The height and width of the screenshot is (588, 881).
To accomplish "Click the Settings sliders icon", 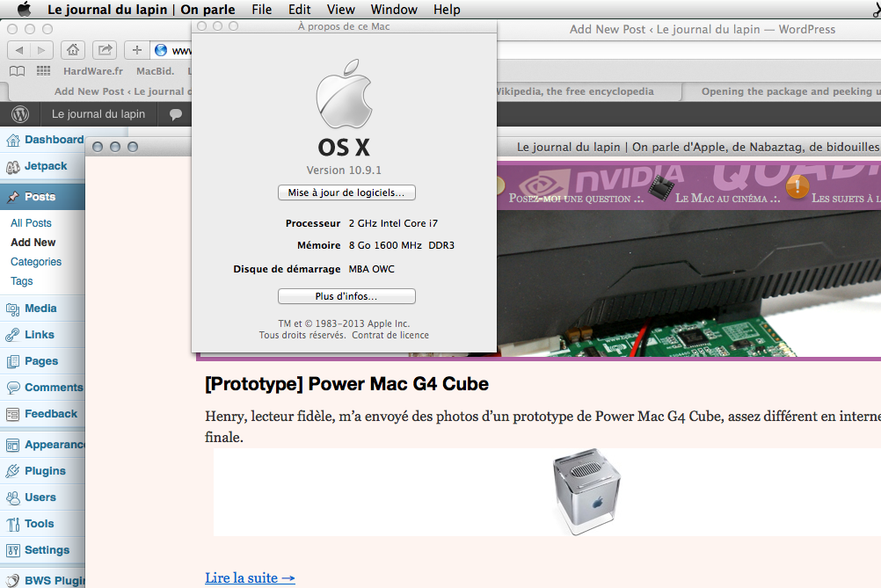I will [13, 550].
